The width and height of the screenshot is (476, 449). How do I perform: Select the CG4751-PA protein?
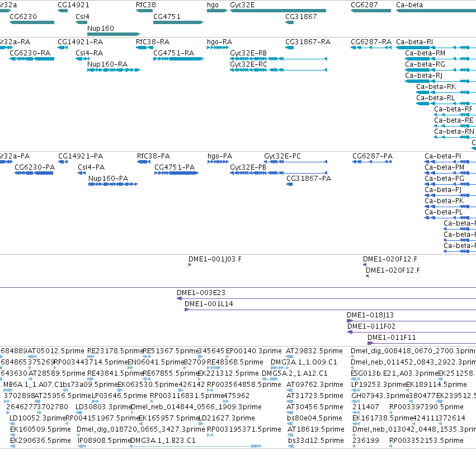[x=176, y=173]
